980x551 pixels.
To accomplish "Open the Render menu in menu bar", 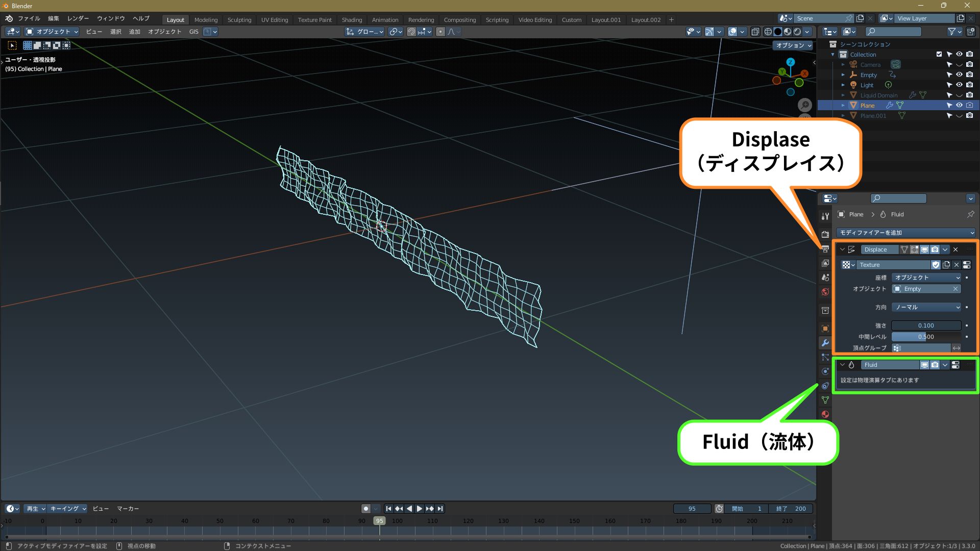I will [78, 18].
